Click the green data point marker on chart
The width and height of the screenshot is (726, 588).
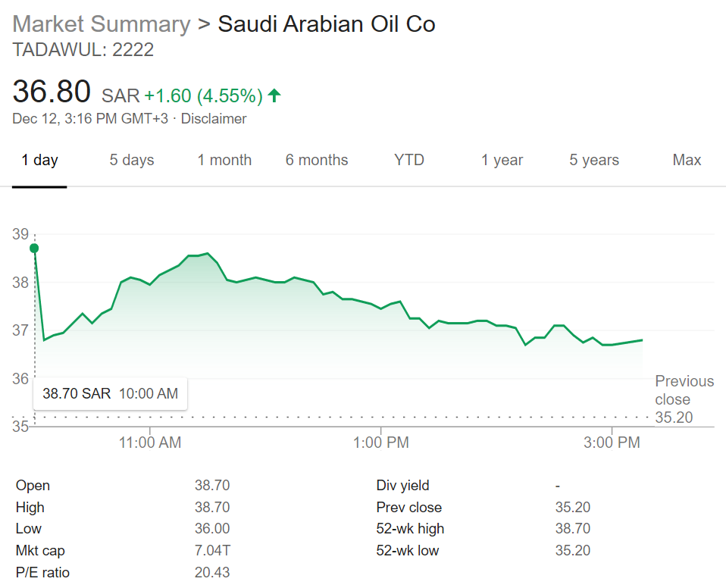point(34,249)
